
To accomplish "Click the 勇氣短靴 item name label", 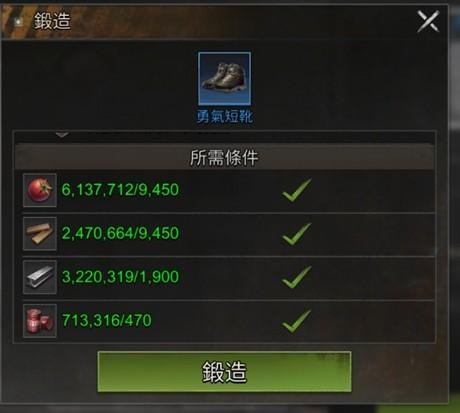I will pos(224,117).
